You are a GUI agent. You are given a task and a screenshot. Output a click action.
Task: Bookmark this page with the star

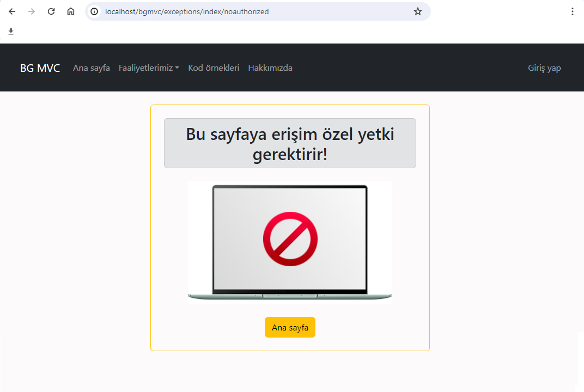(418, 11)
